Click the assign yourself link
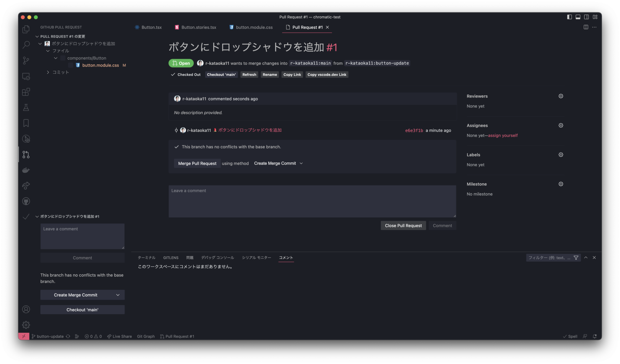This screenshot has height=364, width=620. click(503, 135)
